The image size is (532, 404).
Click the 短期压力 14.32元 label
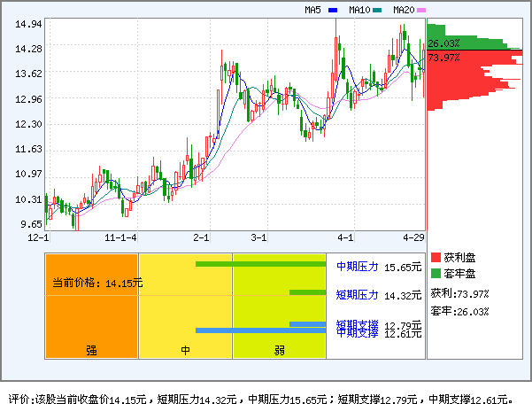[379, 294]
